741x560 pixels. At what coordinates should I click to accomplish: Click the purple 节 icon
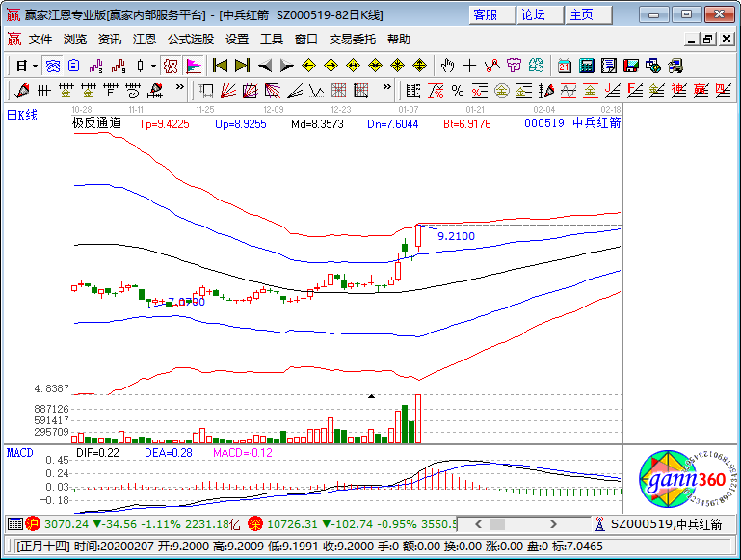pos(514,66)
